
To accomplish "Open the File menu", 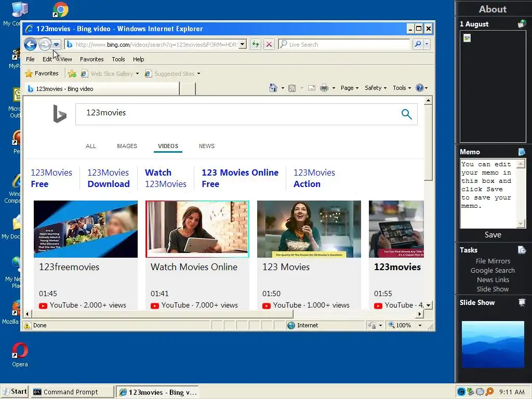I will (x=30, y=59).
